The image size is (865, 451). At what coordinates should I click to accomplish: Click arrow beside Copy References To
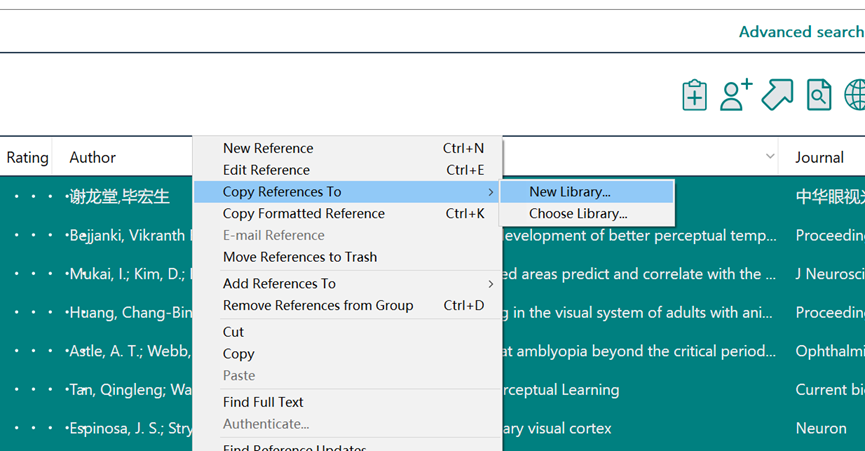pos(490,192)
